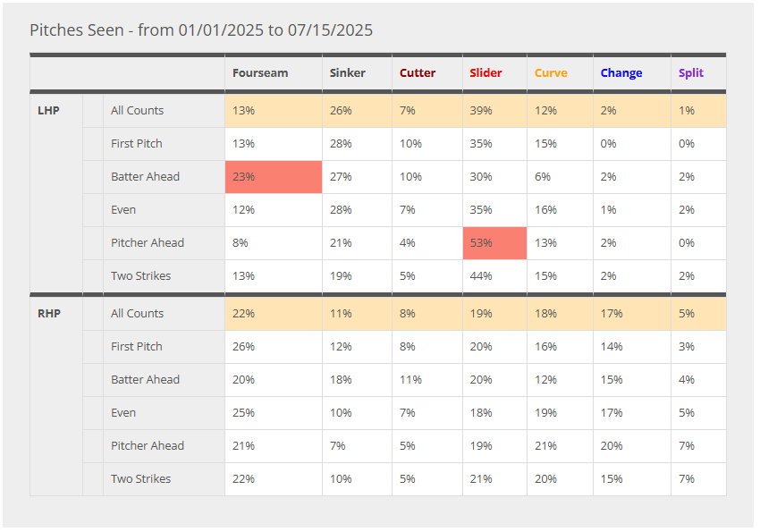Select the RHP row group label
The height and width of the screenshot is (532, 760).
click(49, 314)
